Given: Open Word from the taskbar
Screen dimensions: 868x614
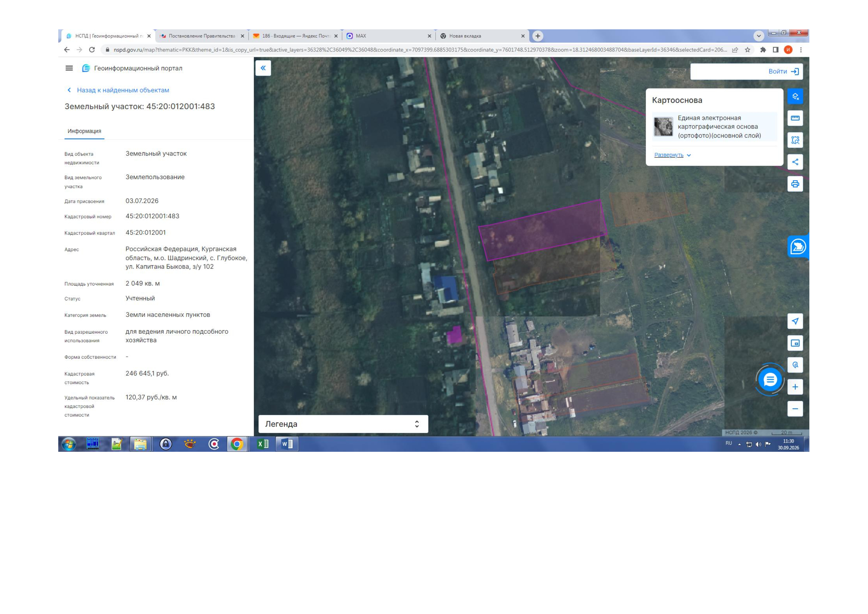Looking at the screenshot, I should pos(287,444).
